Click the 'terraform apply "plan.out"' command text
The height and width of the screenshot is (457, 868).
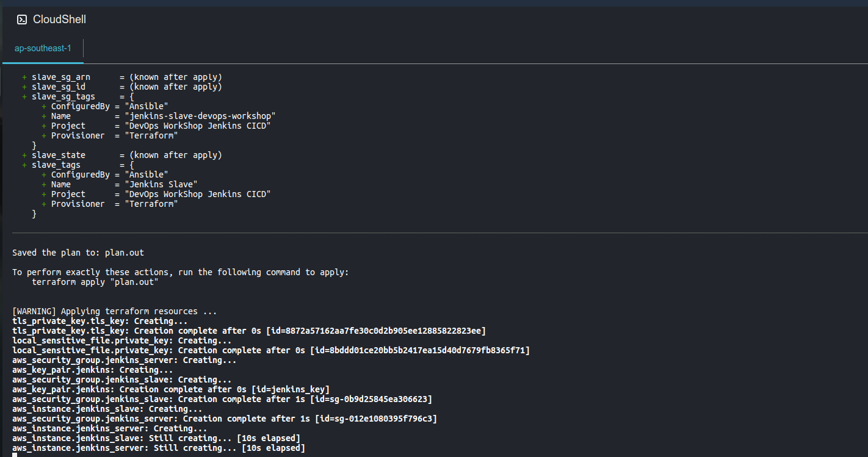click(x=95, y=282)
